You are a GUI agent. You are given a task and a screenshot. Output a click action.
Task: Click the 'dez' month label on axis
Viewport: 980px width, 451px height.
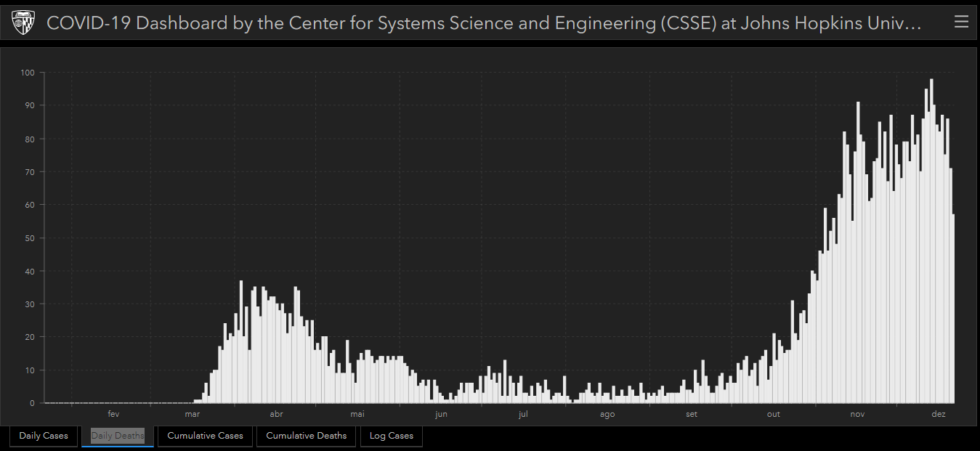point(939,414)
